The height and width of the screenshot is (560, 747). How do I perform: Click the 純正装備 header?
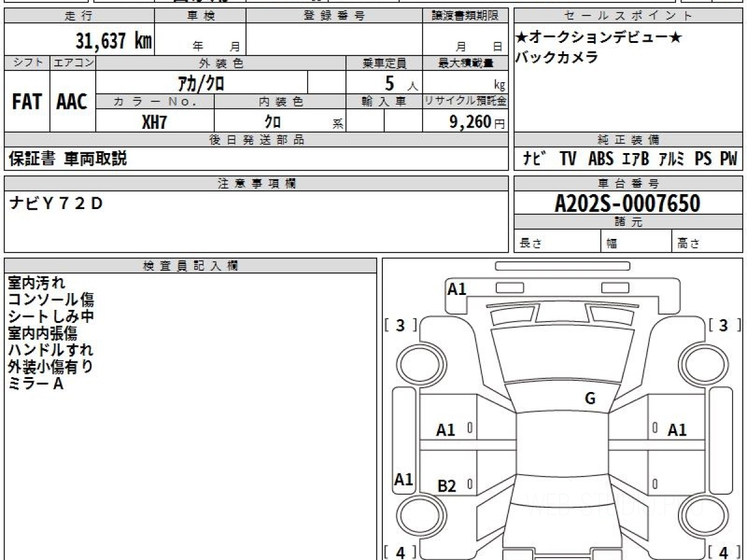628,140
